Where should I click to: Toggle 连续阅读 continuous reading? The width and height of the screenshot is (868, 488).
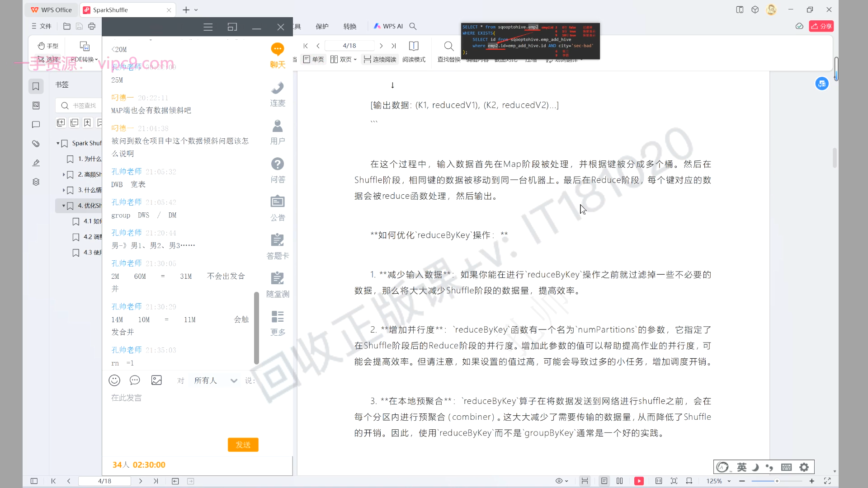pyautogui.click(x=380, y=59)
